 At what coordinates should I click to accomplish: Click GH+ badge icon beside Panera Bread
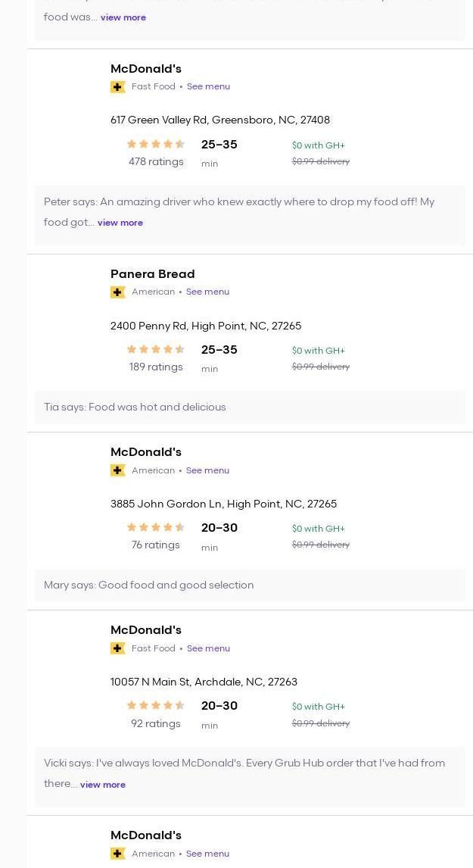(118, 292)
